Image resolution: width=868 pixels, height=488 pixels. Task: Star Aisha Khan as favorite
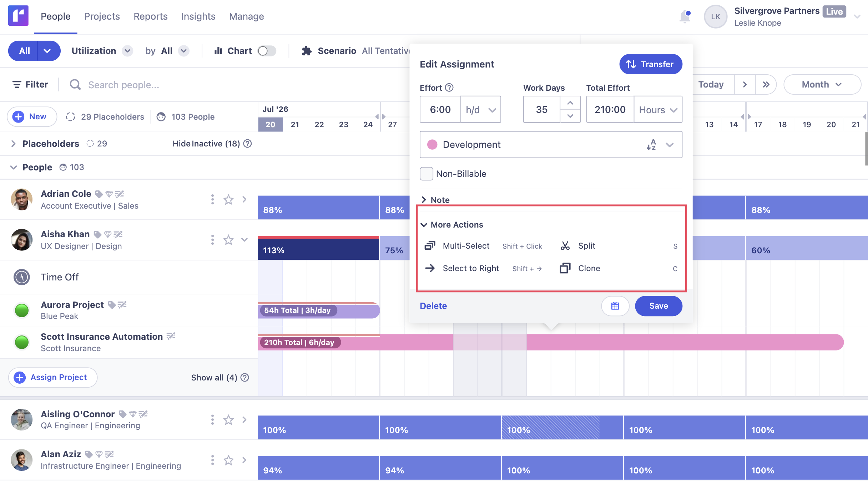pos(228,240)
